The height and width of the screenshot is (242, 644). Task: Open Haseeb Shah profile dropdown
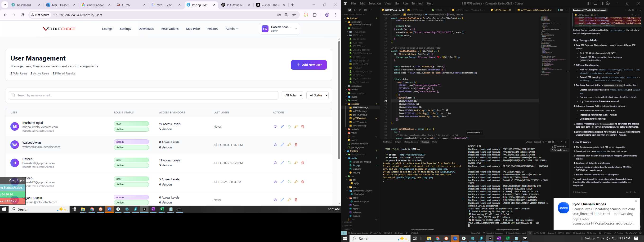click(279, 29)
